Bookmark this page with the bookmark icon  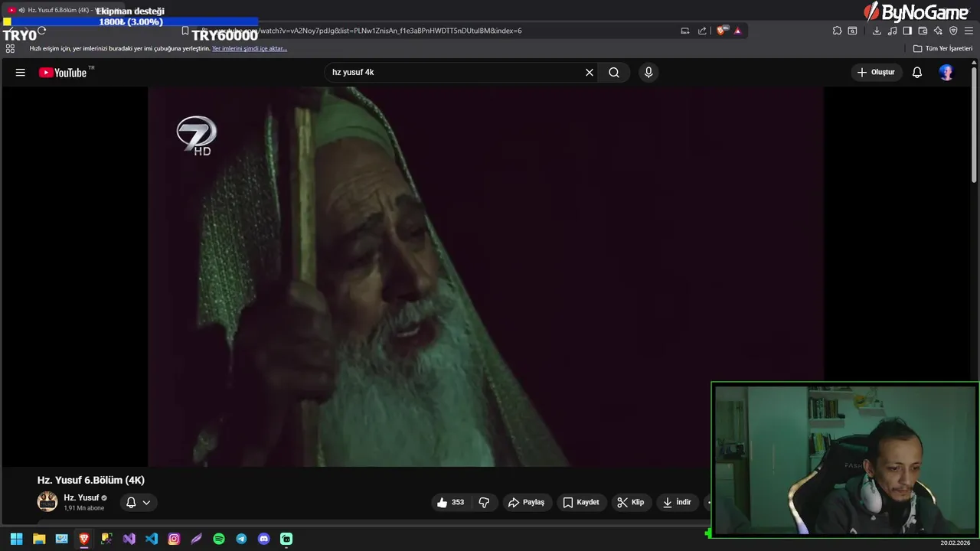(185, 31)
